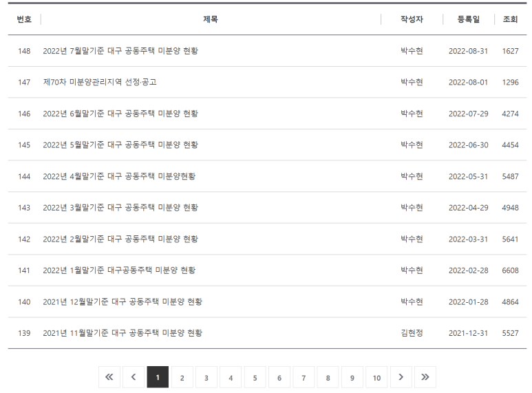Click row number 144
This screenshot has width=532, height=393.
click(24, 177)
